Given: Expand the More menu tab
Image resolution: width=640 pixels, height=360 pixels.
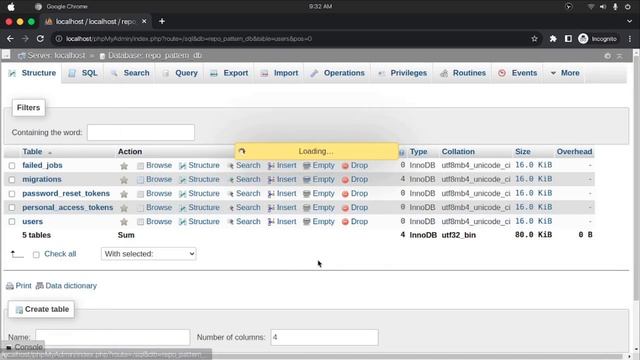Looking at the screenshot, I should tap(565, 73).
